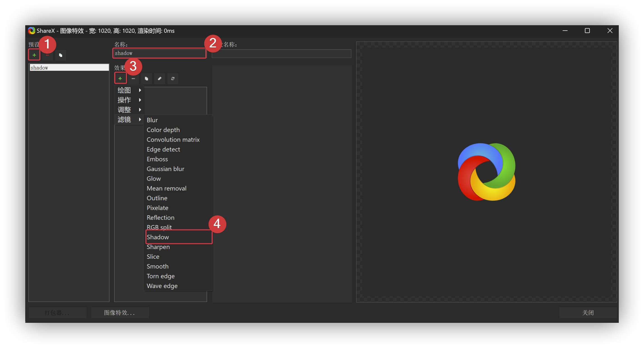Add the Mean removal filter
Viewport: 644px width, 348px height.
(178, 188)
